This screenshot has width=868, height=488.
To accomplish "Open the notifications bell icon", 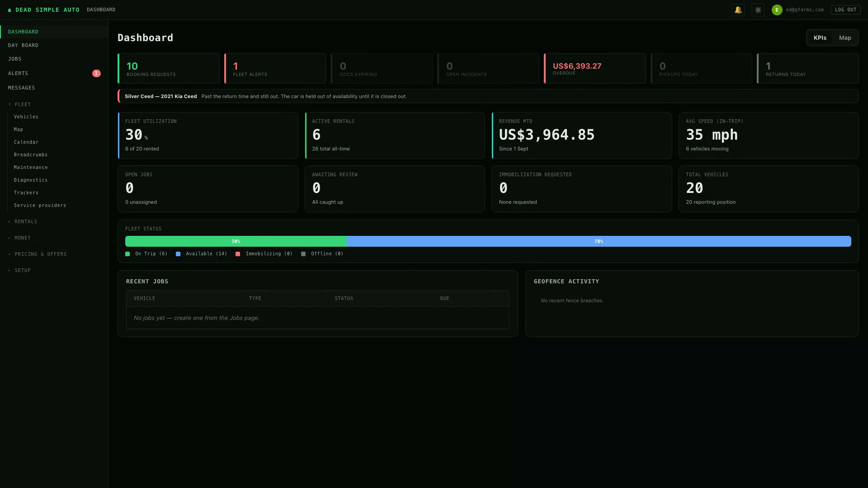I will pyautogui.click(x=738, y=9).
